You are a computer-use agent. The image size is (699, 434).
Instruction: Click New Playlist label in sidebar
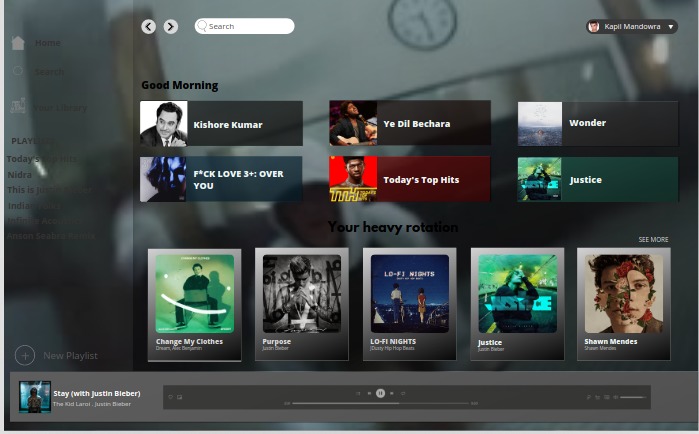pos(70,356)
